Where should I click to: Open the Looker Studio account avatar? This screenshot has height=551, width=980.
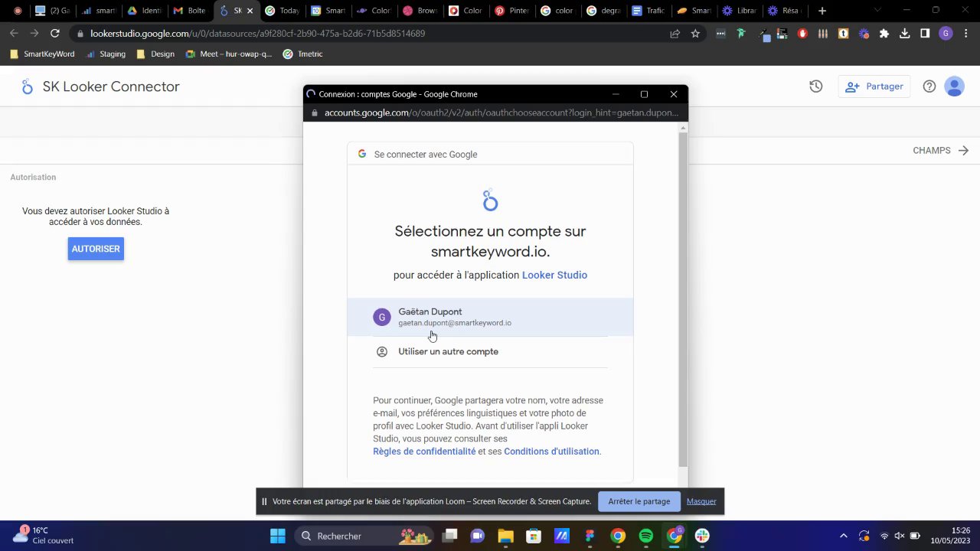(954, 86)
